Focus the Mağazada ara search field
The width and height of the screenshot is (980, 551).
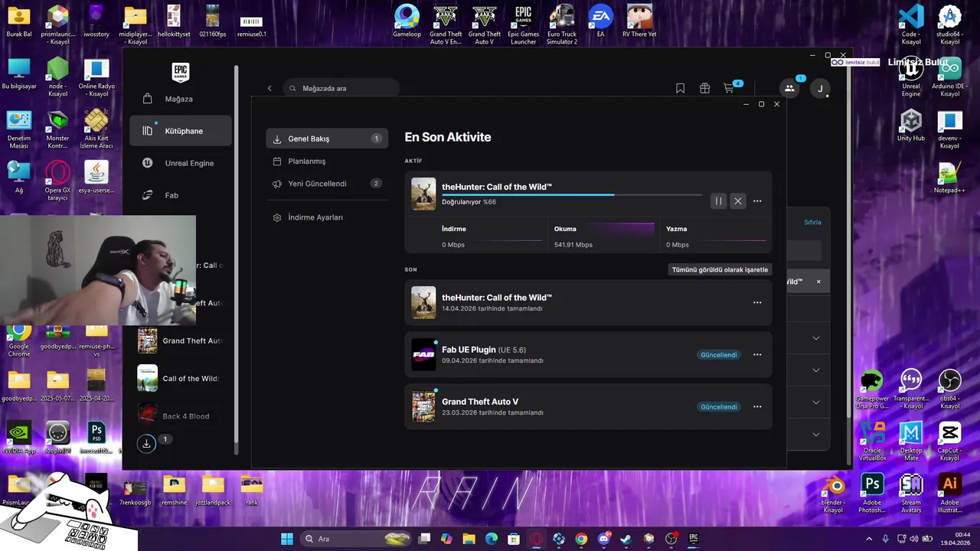[x=341, y=88]
